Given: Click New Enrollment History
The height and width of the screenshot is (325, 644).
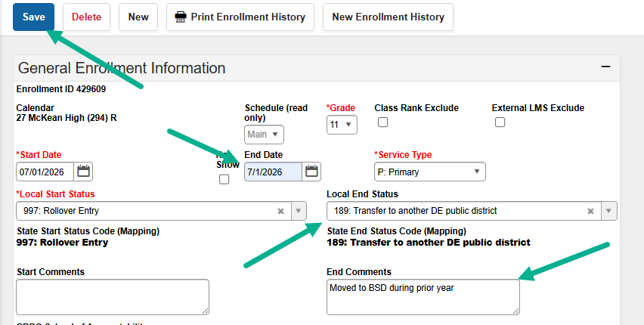Looking at the screenshot, I should pyautogui.click(x=388, y=17).
